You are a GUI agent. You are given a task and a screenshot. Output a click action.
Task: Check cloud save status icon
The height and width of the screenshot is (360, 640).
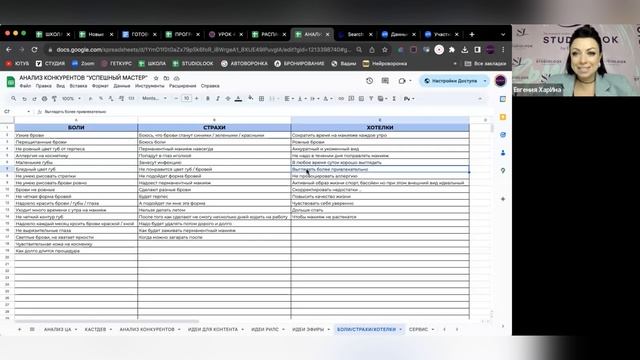[x=176, y=78]
